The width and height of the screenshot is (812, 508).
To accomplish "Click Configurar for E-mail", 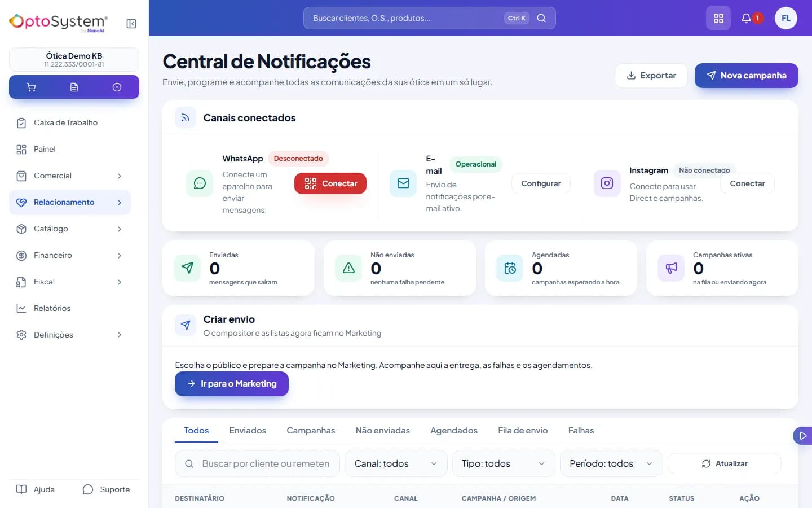I will (541, 183).
